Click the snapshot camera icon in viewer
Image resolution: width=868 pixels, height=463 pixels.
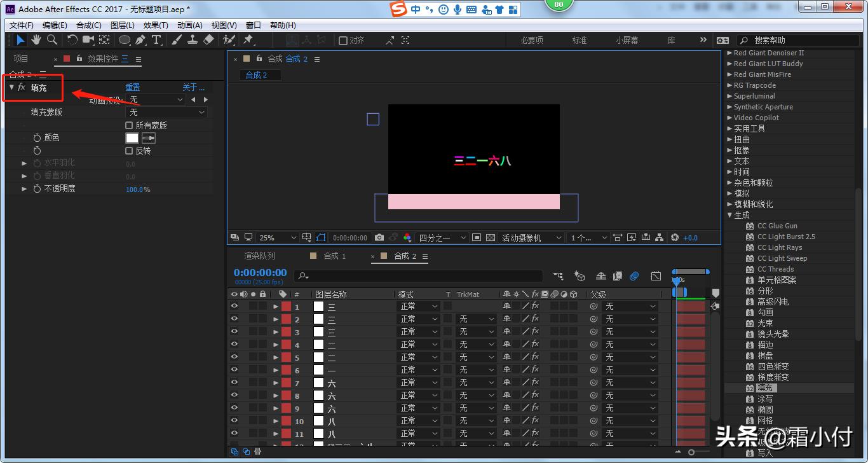[379, 237]
